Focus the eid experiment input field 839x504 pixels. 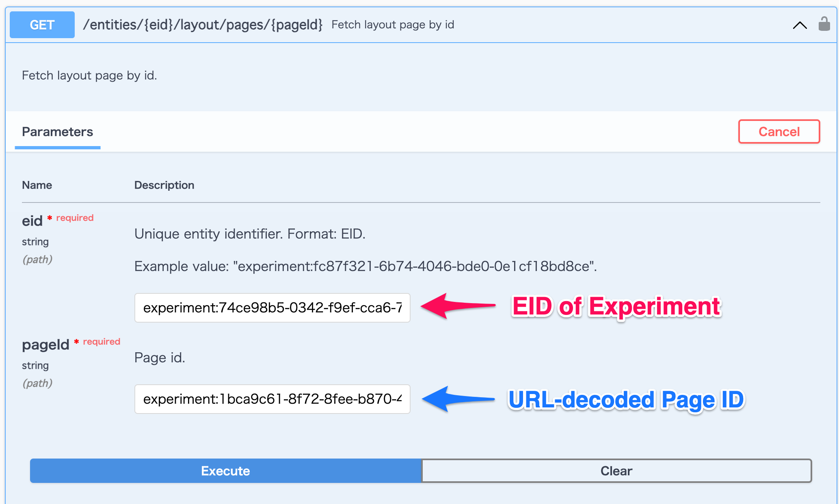272,308
